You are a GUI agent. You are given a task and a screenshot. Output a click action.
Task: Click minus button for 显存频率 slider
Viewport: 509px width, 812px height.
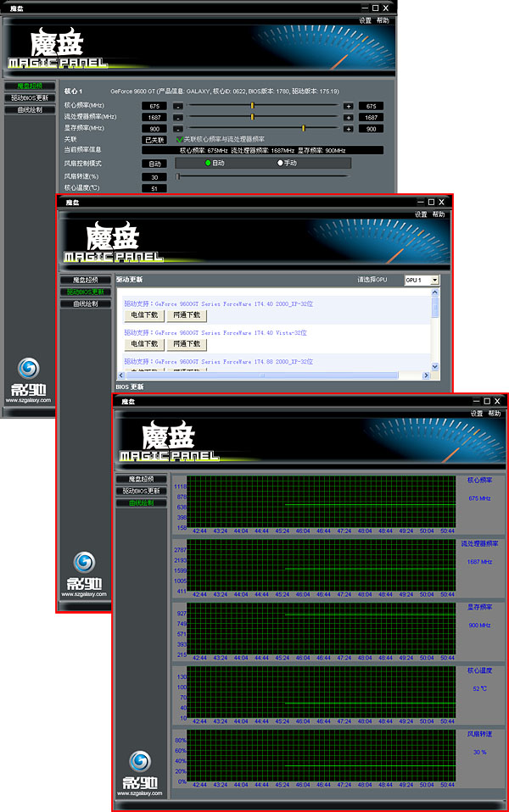pos(178,129)
